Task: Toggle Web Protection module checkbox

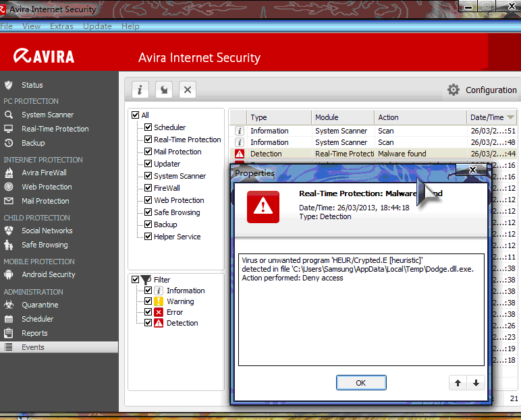Action: (148, 200)
